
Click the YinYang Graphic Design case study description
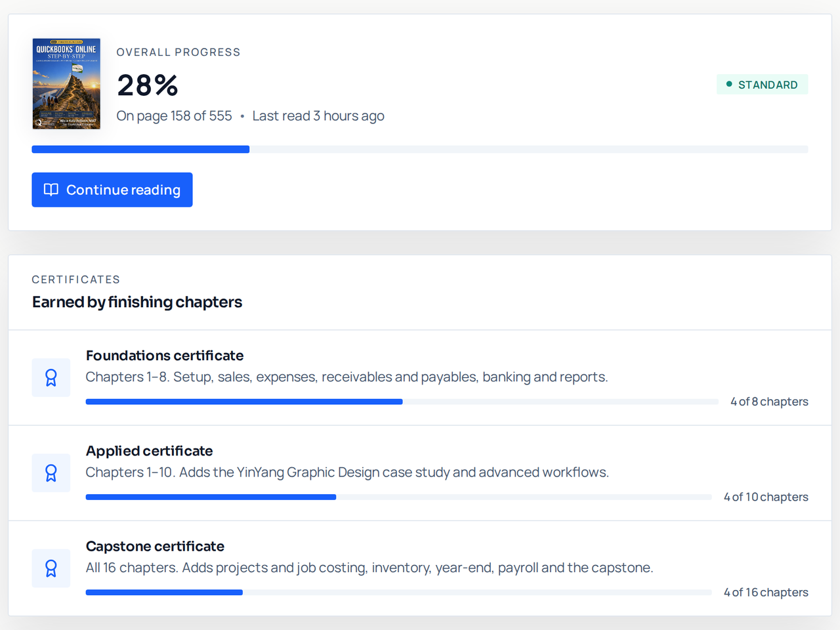click(x=347, y=472)
